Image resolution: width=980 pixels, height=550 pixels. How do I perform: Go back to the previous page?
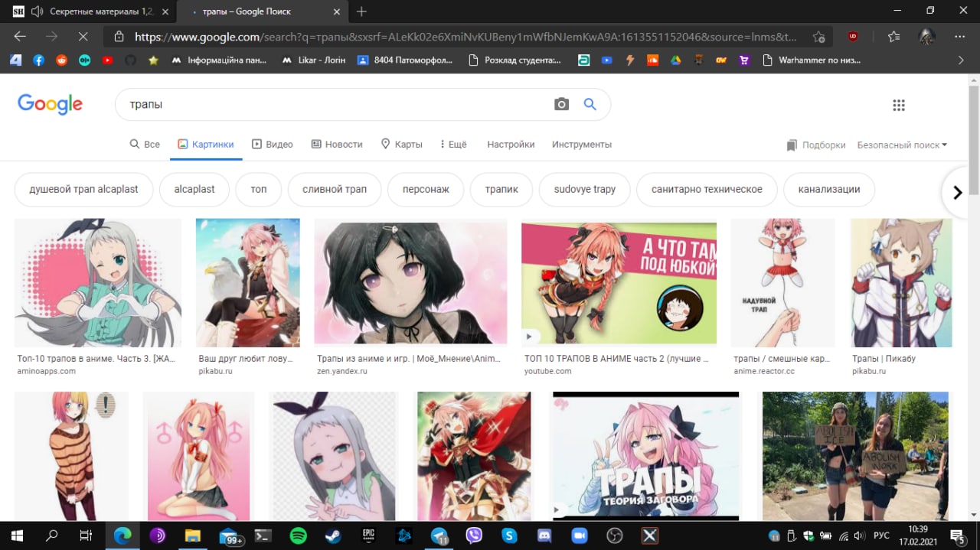[x=20, y=36]
